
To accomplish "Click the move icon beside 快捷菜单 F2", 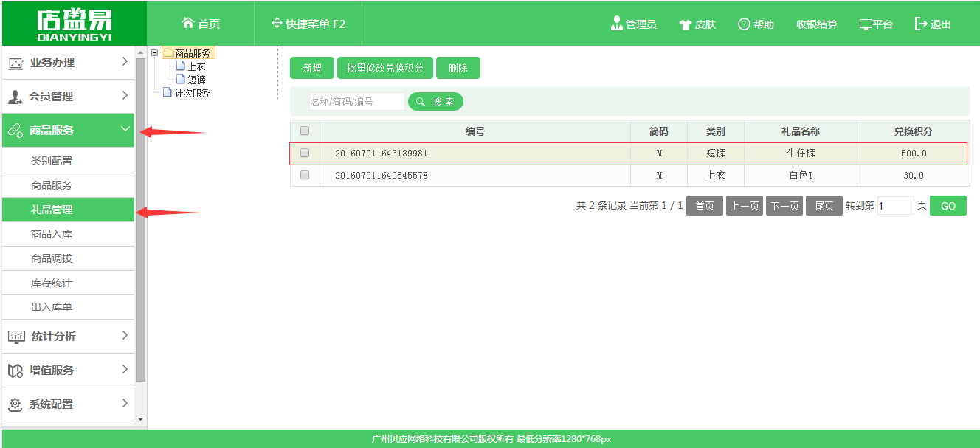I will (x=277, y=23).
